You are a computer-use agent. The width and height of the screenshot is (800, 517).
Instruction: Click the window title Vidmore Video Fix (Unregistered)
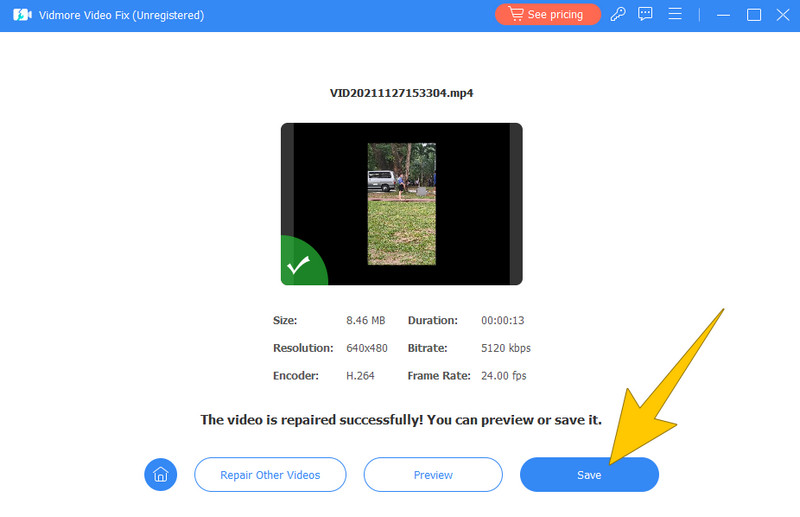point(121,15)
